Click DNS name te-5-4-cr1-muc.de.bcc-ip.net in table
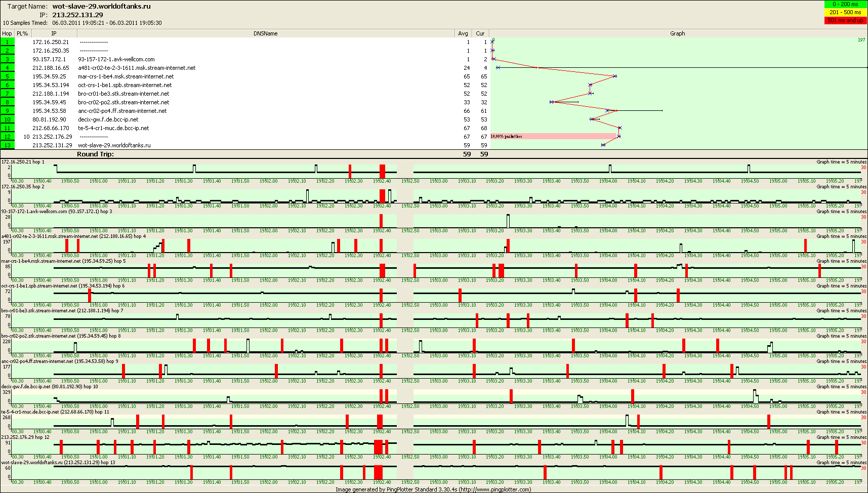Image resolution: width=868 pixels, height=493 pixels. coord(113,128)
